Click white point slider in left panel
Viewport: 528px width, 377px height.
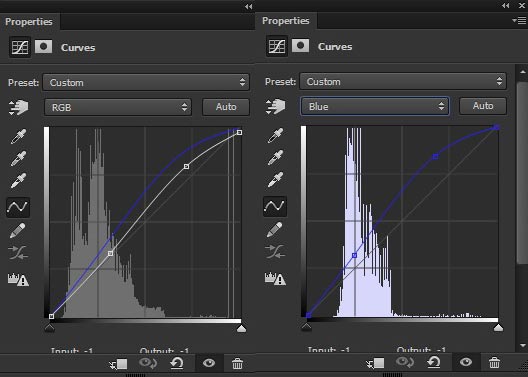coord(241,328)
